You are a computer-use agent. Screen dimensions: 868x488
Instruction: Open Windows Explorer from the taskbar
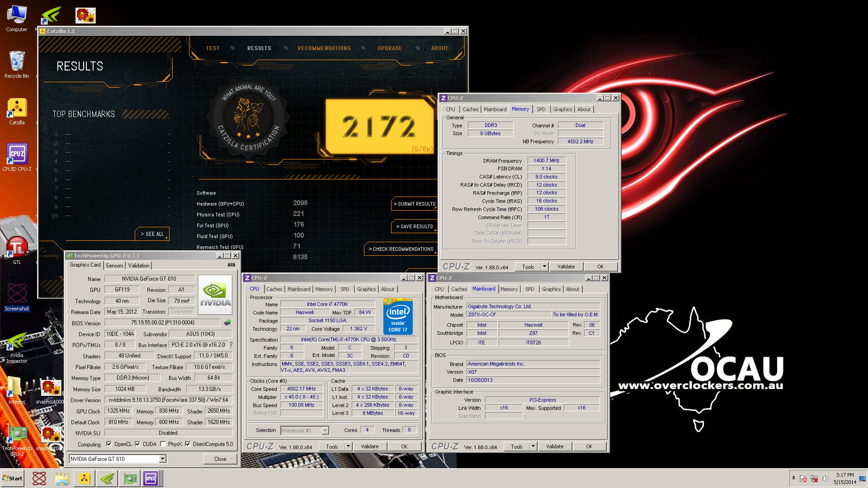62,479
